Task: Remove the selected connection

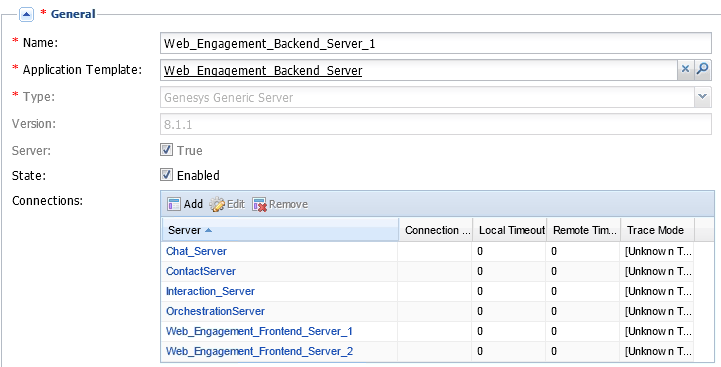Action: (280, 204)
